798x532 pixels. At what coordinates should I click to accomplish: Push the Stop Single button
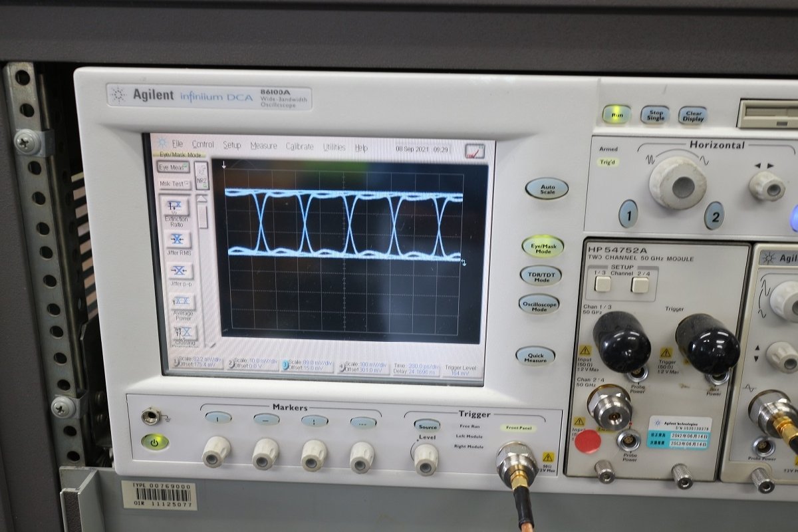(x=655, y=114)
